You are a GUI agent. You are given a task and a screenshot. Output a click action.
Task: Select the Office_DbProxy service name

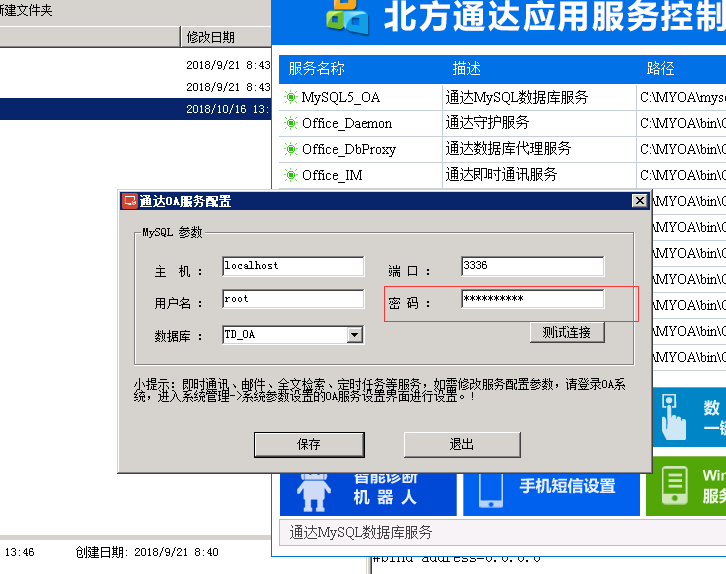[x=349, y=150]
